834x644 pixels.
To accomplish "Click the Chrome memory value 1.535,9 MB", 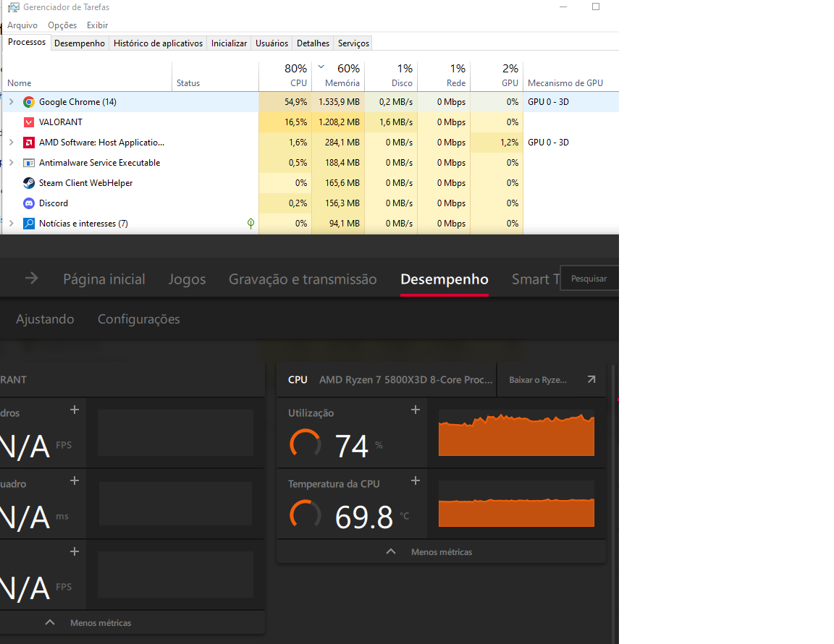I will click(339, 102).
